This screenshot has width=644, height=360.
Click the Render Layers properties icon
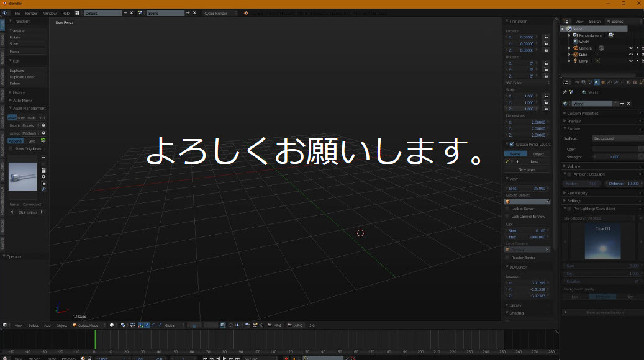point(584,83)
